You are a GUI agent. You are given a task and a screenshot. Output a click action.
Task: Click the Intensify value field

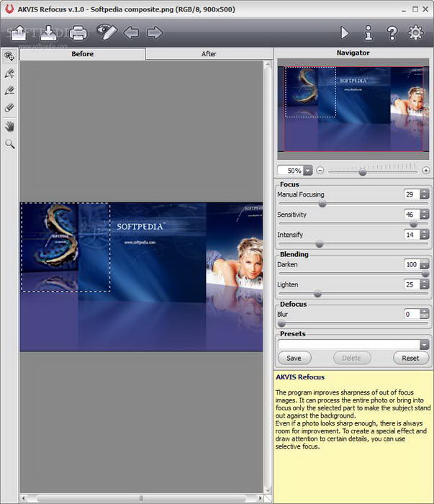point(412,235)
